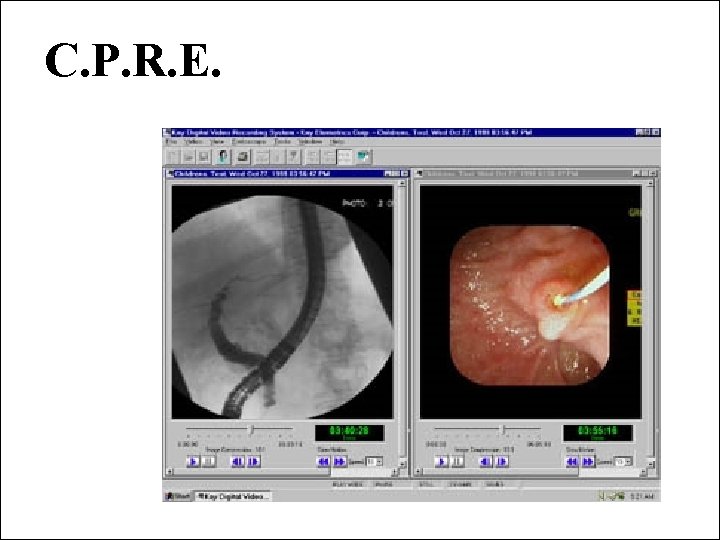
Task: Click scroll-up arrow of right video window
Action: tap(650, 183)
